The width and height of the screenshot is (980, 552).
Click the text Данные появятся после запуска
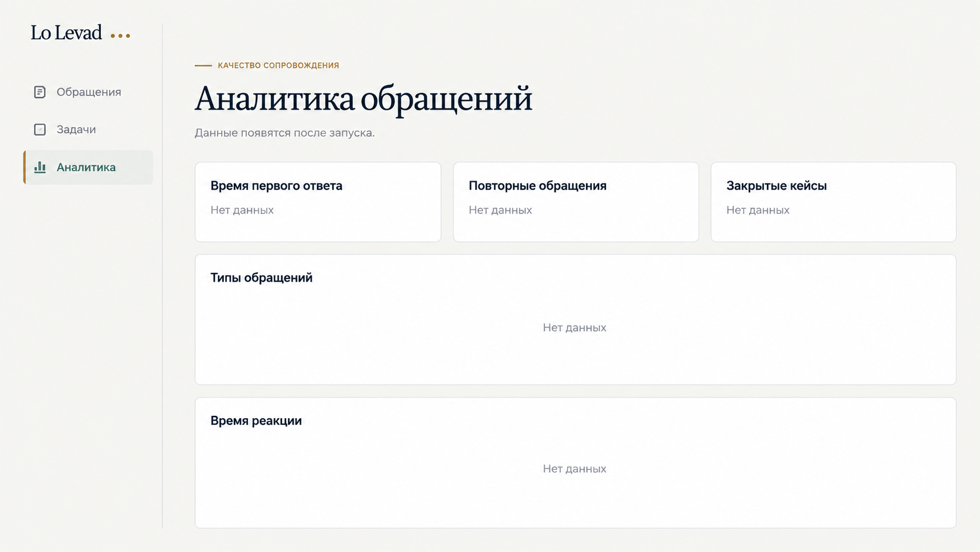point(285,133)
